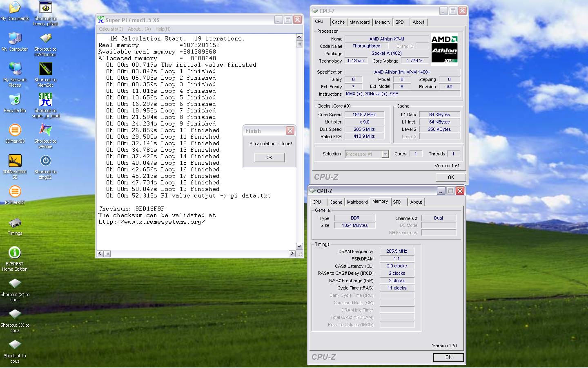Click the Core Speed 1849.2 MHz field

click(364, 114)
